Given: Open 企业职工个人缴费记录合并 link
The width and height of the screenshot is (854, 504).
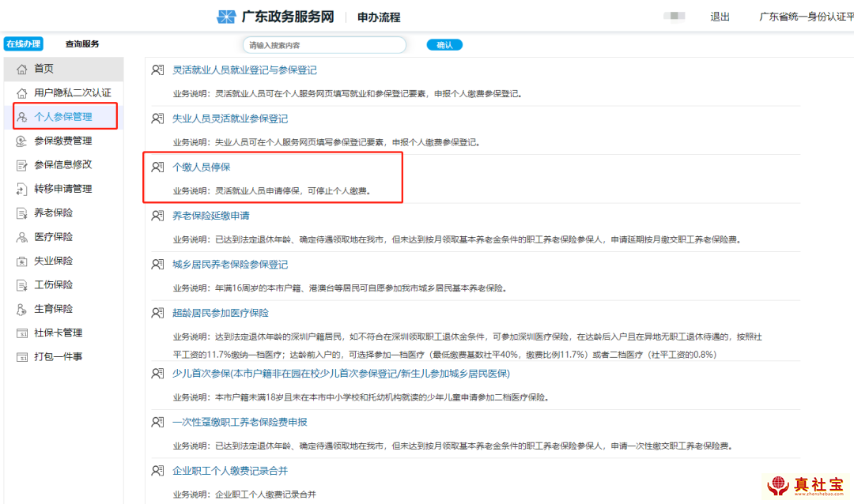Looking at the screenshot, I should point(230,471).
